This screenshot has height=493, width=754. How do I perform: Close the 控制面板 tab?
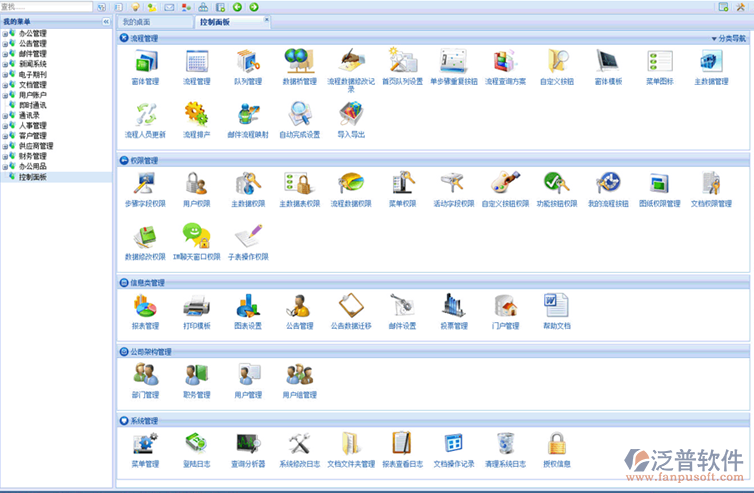click(266, 19)
